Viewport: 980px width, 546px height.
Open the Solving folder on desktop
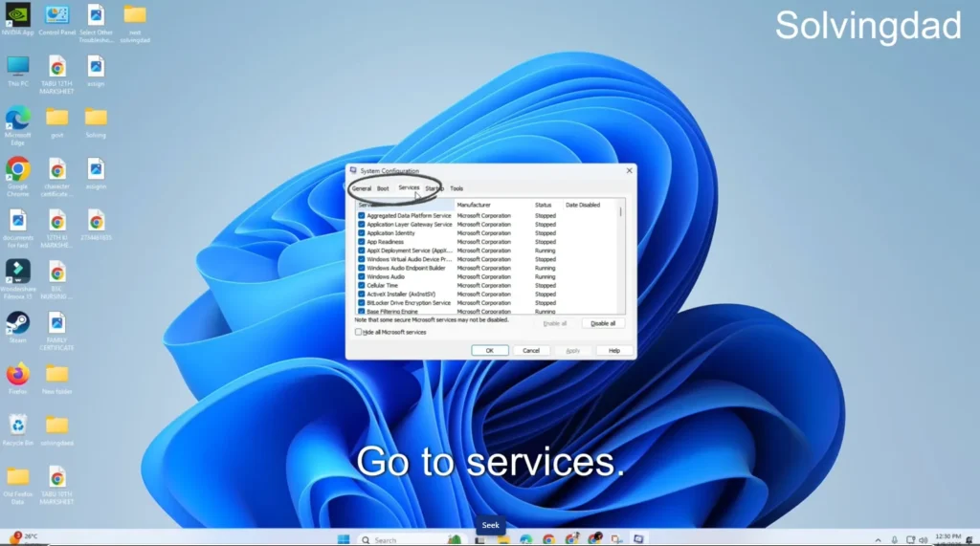(96, 122)
